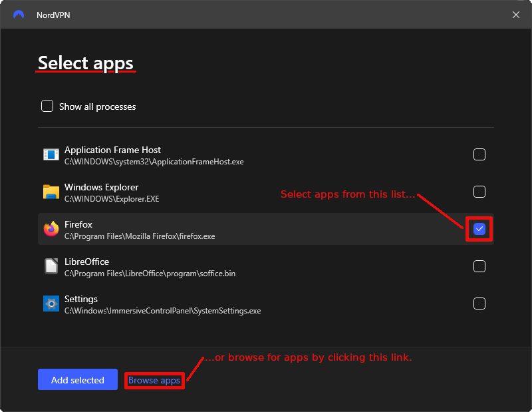Check the LibreOffice checkbox
532x412 pixels.
[479, 266]
